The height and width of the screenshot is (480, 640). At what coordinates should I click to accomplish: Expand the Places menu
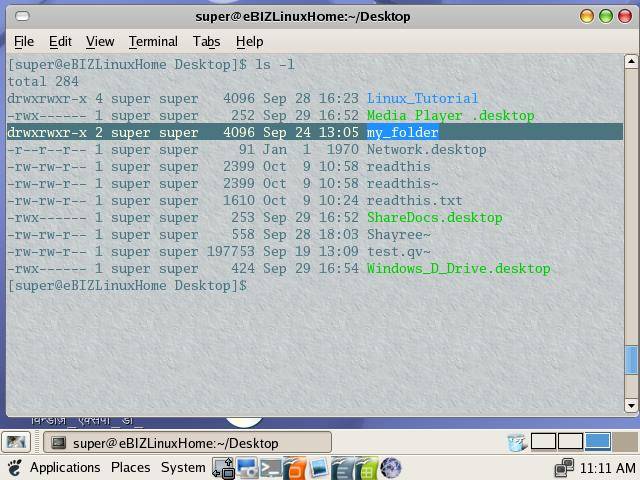tap(130, 468)
